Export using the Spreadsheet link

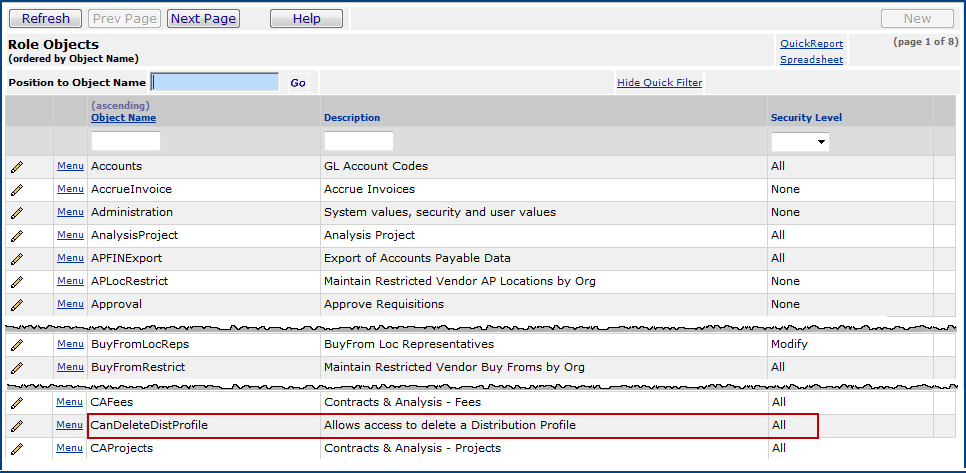click(x=811, y=60)
